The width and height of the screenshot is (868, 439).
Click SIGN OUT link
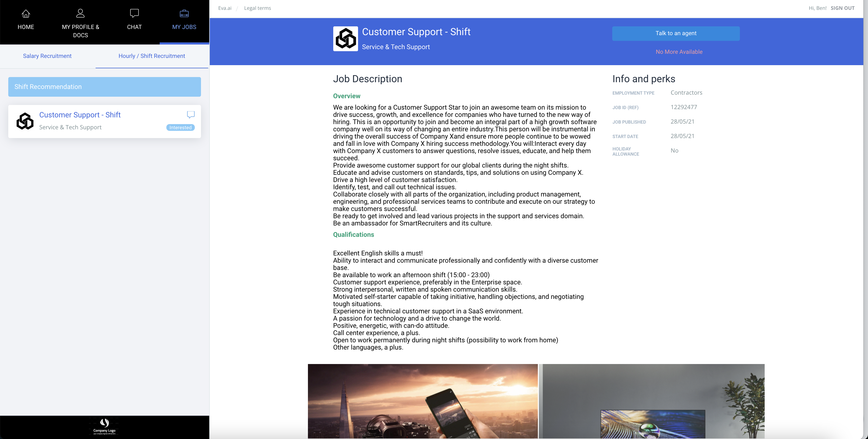(842, 8)
